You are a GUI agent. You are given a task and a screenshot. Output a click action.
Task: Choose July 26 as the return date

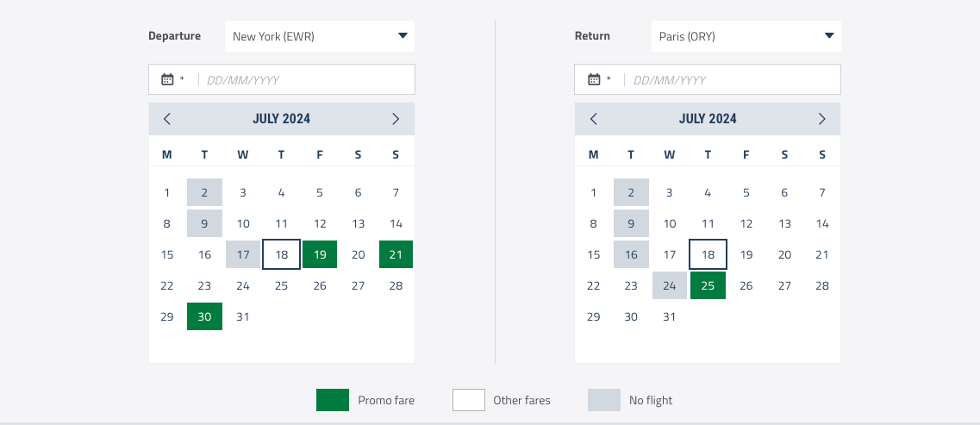(746, 285)
